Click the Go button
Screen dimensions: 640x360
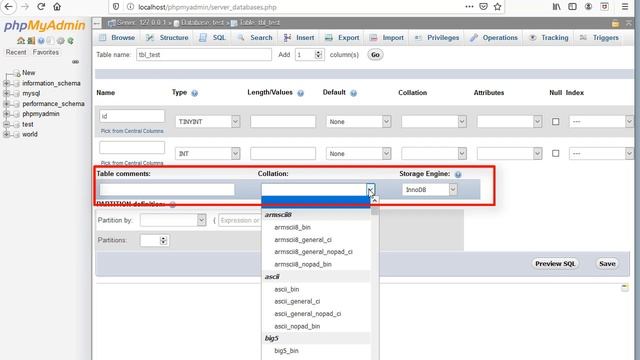tap(375, 55)
